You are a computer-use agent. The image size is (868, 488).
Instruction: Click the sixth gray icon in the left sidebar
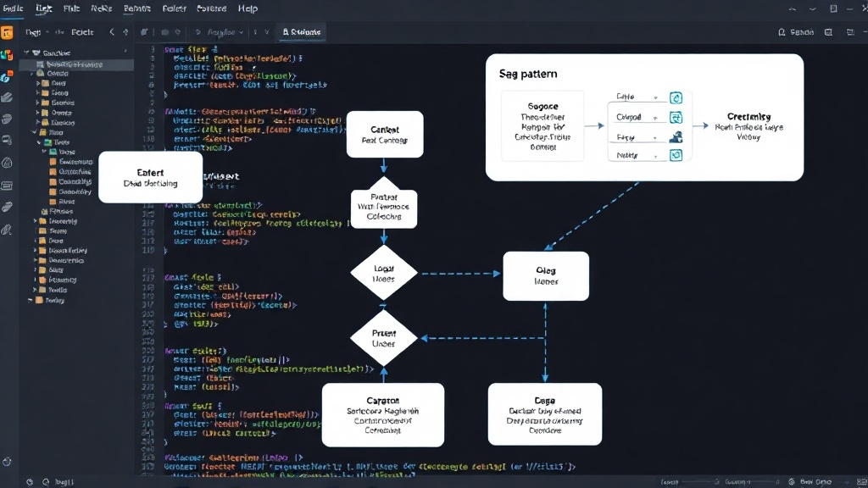coord(7,141)
